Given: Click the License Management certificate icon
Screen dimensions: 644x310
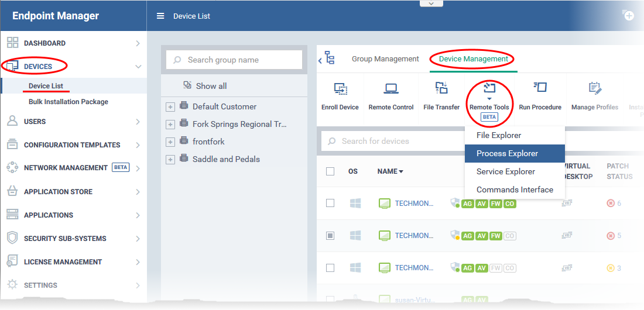Looking at the screenshot, I should click(13, 261).
